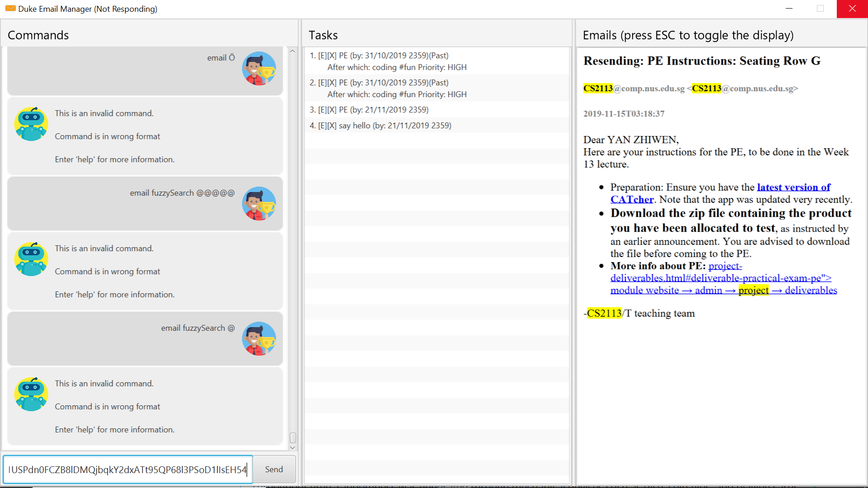The image size is (868, 488).
Task: Click robot avatar in the second invalid command reply
Action: click(31, 259)
